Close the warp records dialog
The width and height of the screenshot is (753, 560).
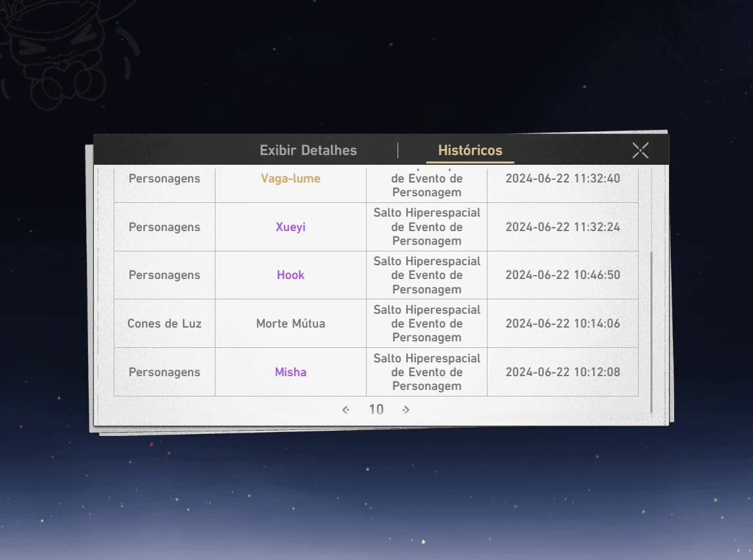click(640, 150)
